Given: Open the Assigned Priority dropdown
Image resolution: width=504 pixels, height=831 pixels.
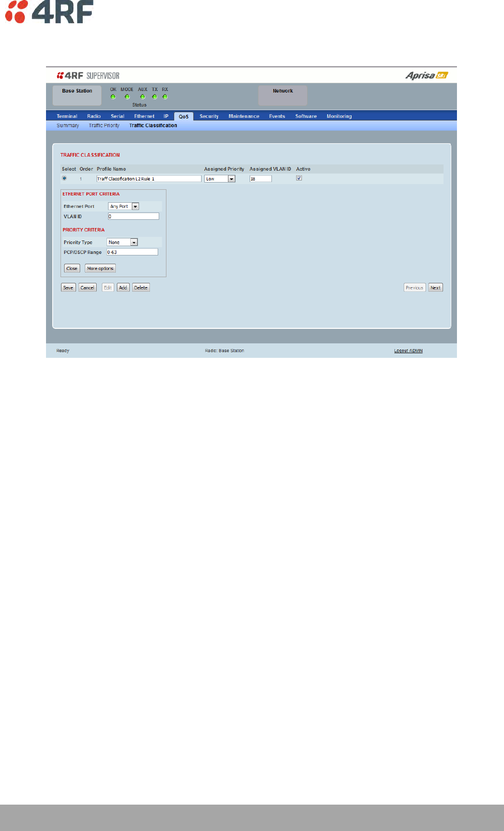Looking at the screenshot, I should pos(220,179).
